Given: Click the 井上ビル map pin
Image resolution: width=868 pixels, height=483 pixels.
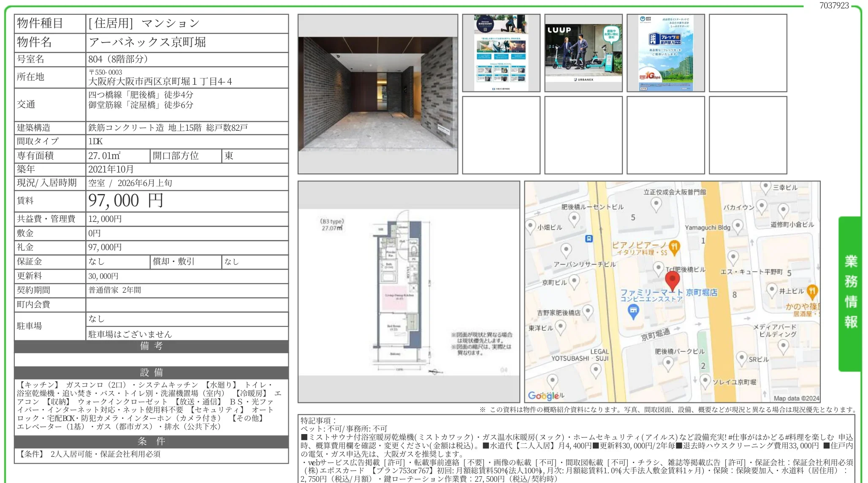Looking at the screenshot, I should (772, 289).
